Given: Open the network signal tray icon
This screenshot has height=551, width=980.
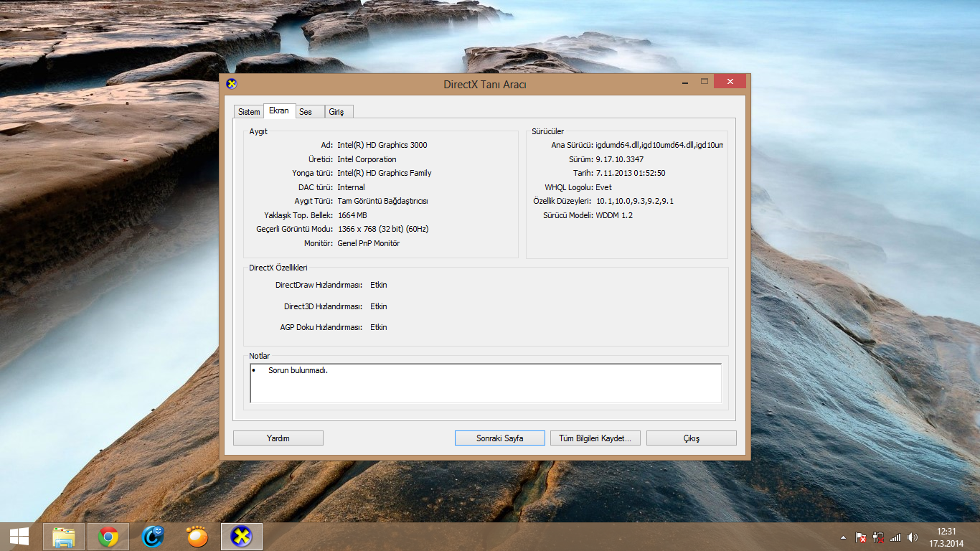Looking at the screenshot, I should coord(895,537).
